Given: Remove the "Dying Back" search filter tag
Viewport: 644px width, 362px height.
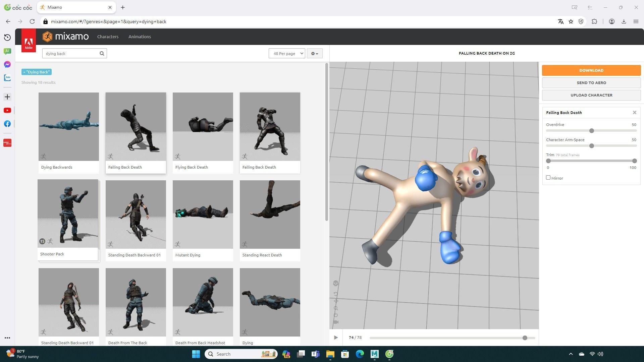Looking at the screenshot, I should tap(24, 72).
